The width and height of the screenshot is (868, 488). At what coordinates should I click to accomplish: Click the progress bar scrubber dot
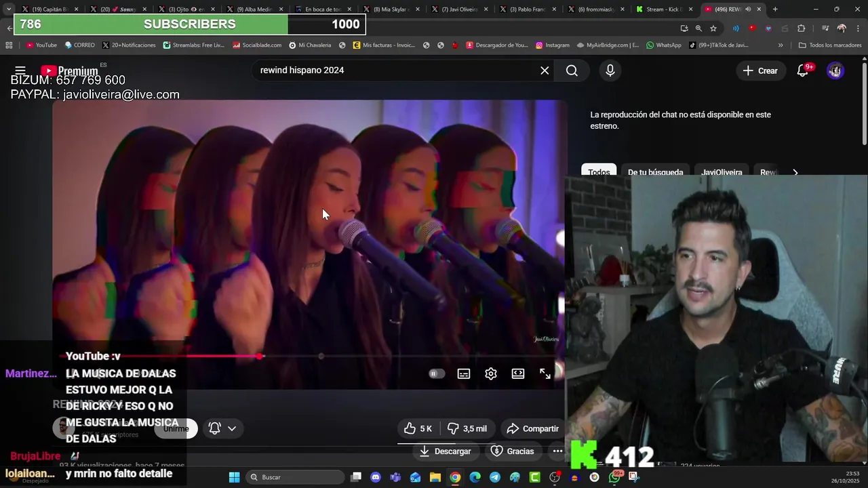coord(260,356)
